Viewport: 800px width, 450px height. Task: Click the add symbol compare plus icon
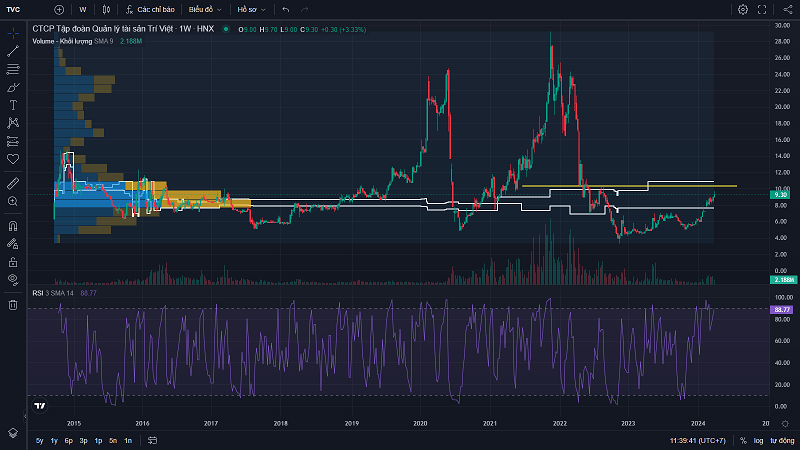59,9
